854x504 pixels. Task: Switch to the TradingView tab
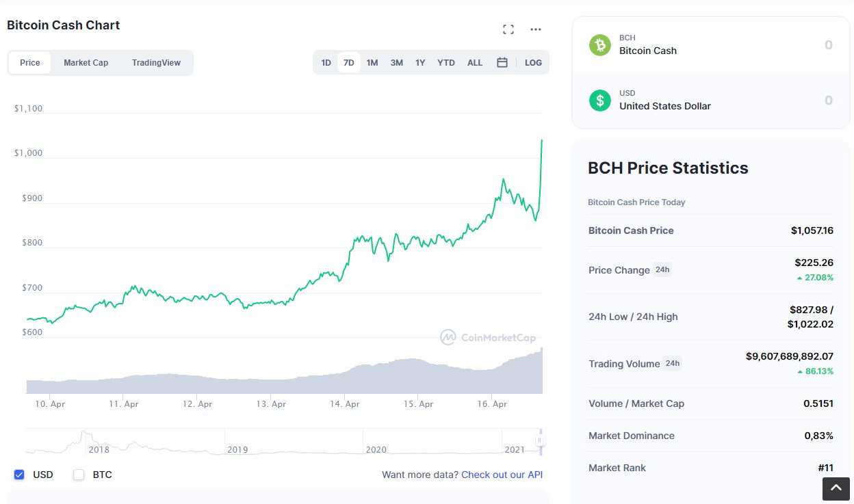tap(156, 62)
